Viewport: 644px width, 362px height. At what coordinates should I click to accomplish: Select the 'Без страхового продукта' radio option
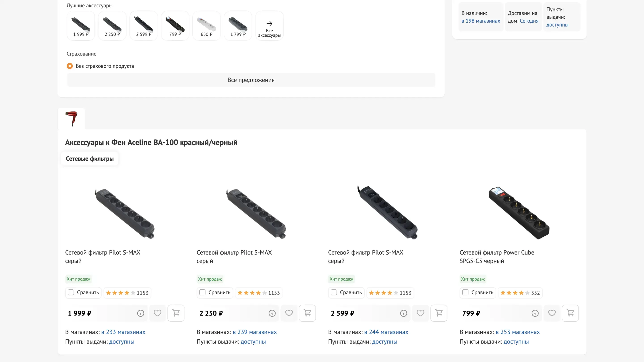coord(70,66)
